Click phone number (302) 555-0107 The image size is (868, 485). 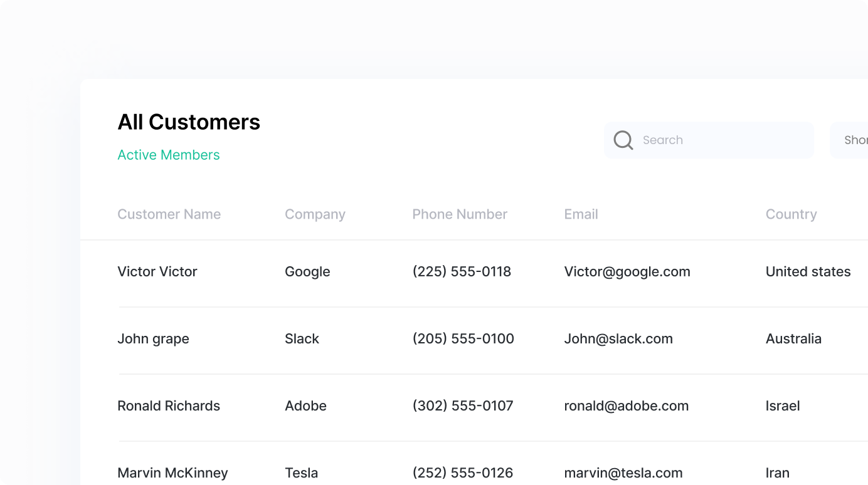point(463,405)
